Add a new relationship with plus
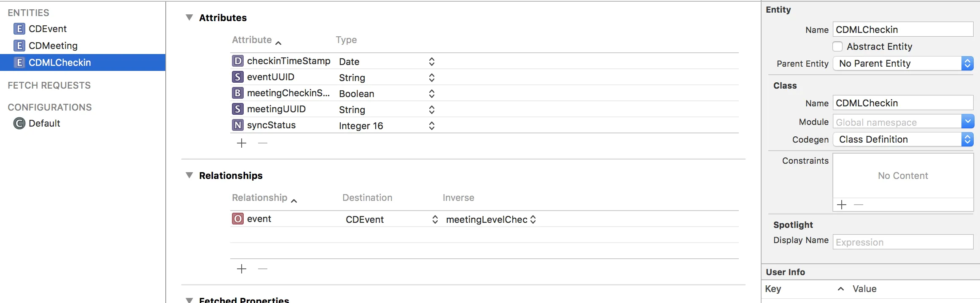 click(x=242, y=269)
